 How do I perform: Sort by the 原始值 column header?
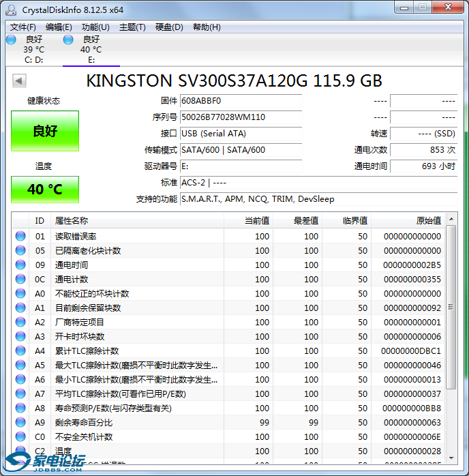click(x=408, y=221)
